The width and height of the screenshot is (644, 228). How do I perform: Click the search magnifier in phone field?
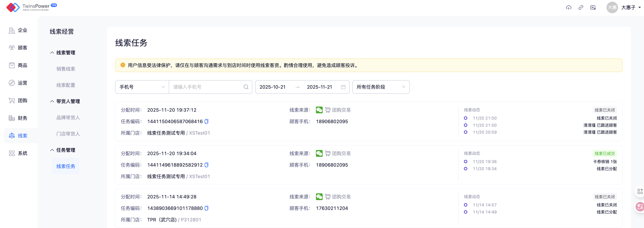(246, 87)
